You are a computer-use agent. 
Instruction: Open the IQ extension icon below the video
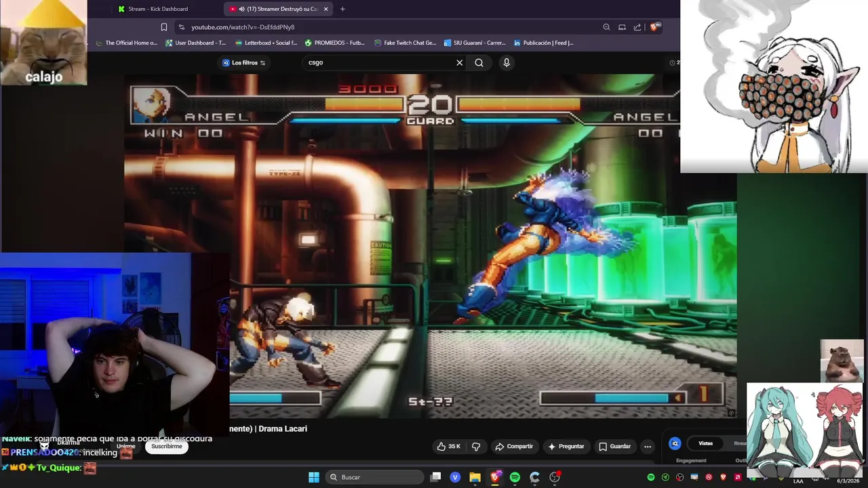pos(675,443)
